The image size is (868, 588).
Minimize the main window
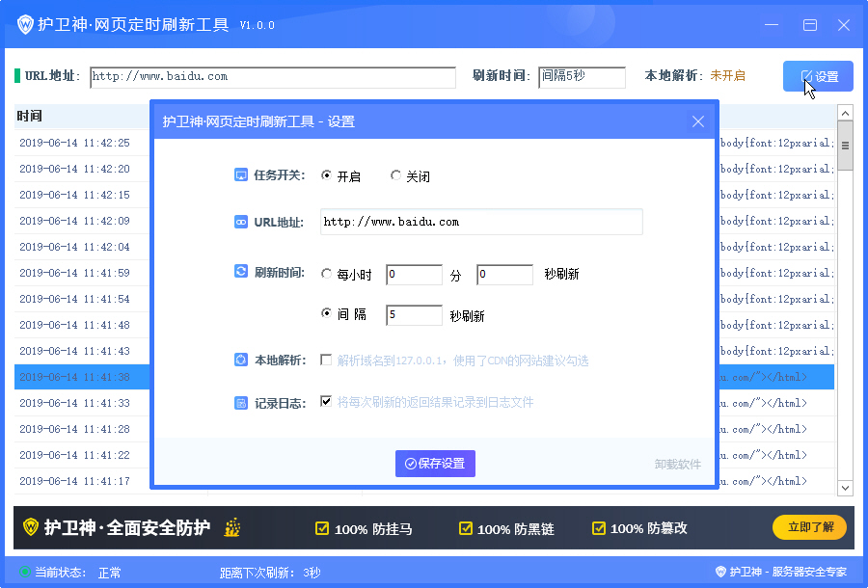pos(772,25)
